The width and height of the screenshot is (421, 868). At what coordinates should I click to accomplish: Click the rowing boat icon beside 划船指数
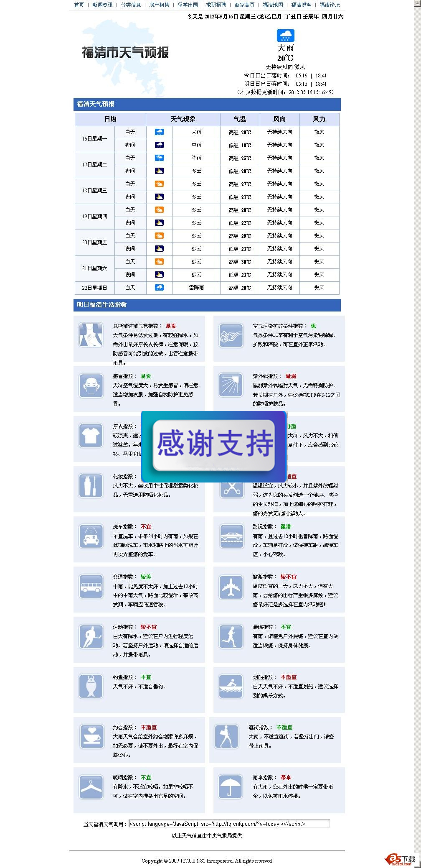pos(231,687)
